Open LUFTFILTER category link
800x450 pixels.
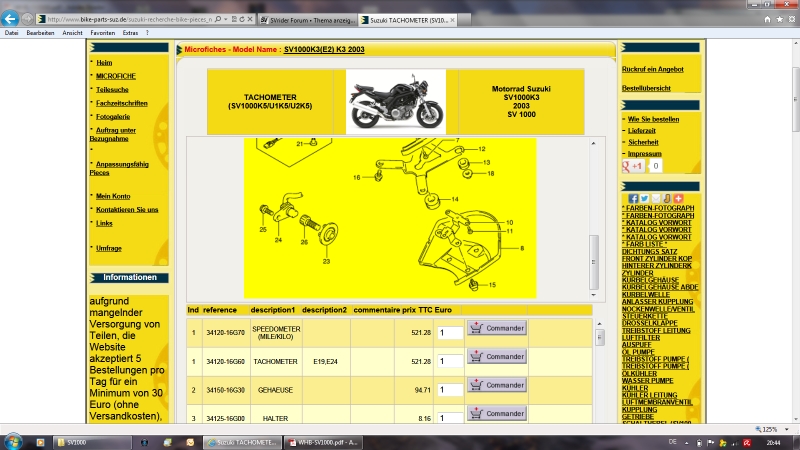pos(641,338)
